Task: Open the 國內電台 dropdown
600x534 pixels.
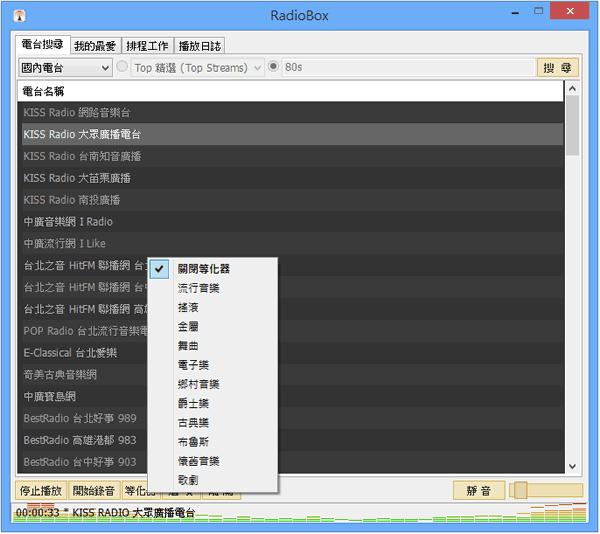Action: 65,68
